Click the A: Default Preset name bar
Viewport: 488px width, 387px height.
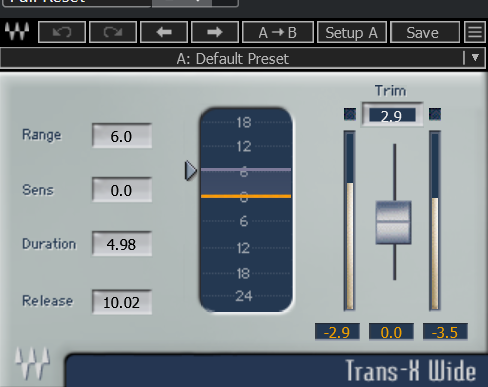point(233,59)
